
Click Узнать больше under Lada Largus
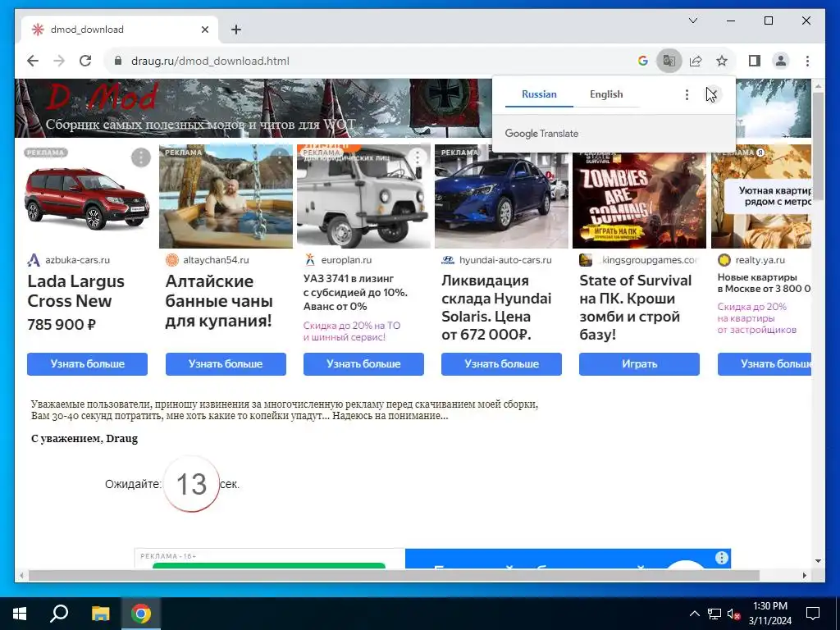[87, 363]
